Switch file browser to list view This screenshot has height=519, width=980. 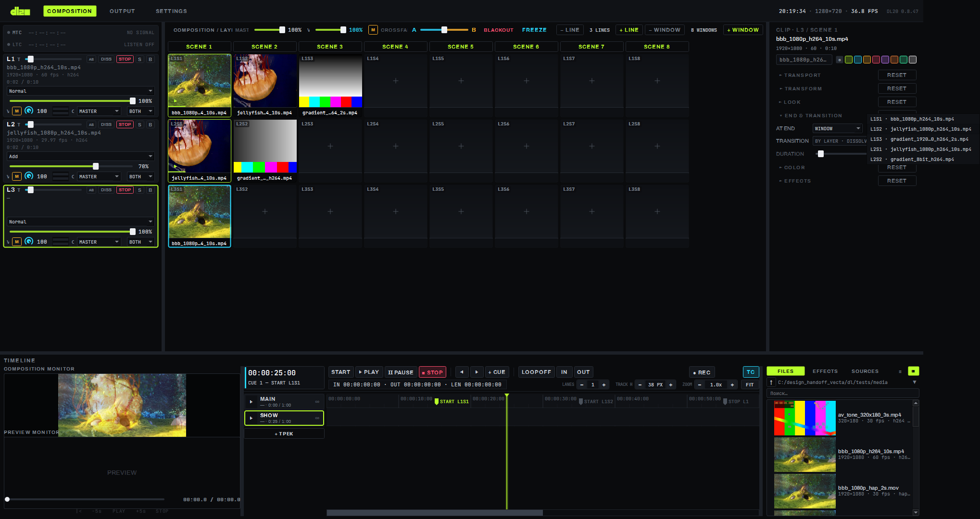[900, 371]
